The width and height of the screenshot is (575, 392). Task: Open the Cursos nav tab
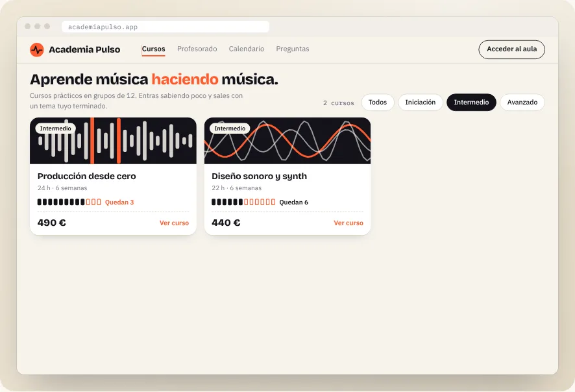(x=153, y=49)
